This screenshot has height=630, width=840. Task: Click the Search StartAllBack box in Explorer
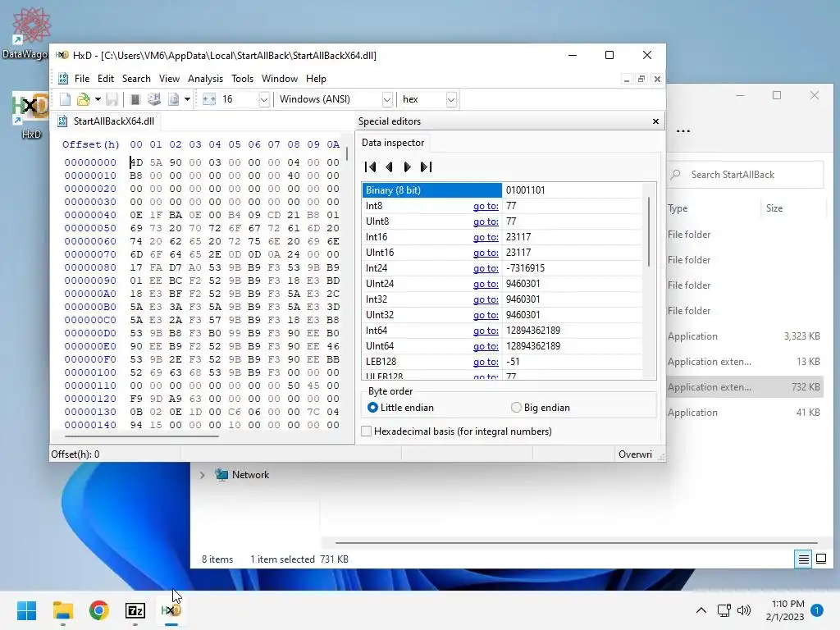[745, 175]
